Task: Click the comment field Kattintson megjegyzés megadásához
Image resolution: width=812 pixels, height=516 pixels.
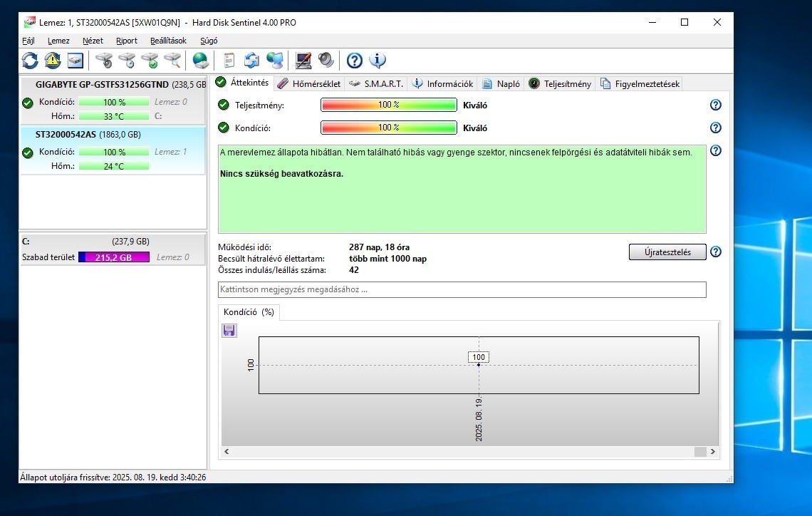Action: click(462, 289)
